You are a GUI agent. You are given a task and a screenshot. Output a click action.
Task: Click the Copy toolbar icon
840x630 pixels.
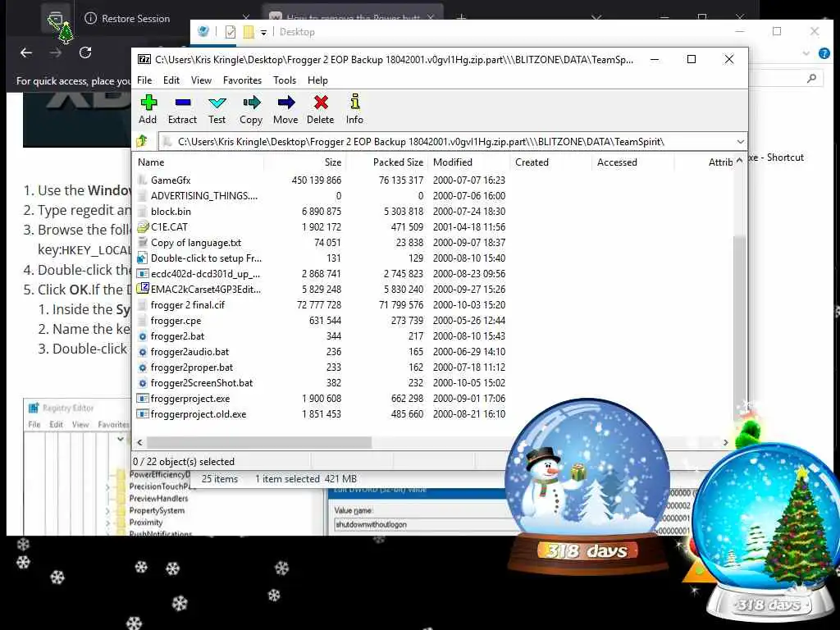pos(251,103)
